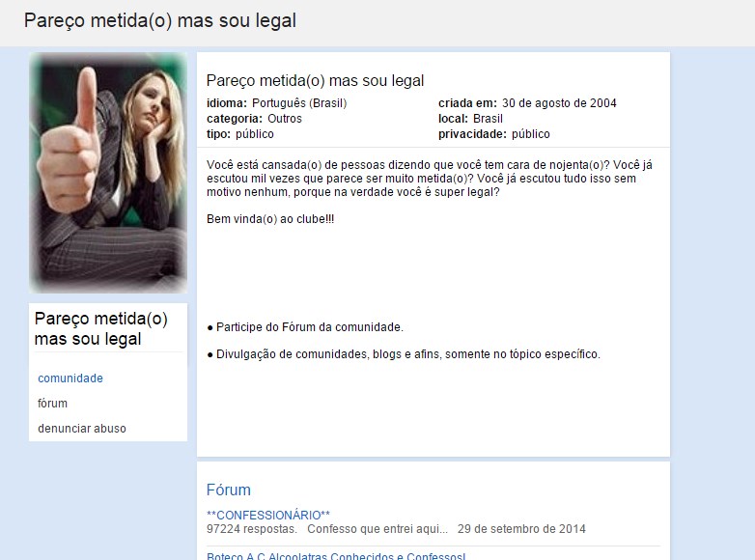Open the comunidade link in sidebar
This screenshot has height=560, width=755.
(70, 378)
